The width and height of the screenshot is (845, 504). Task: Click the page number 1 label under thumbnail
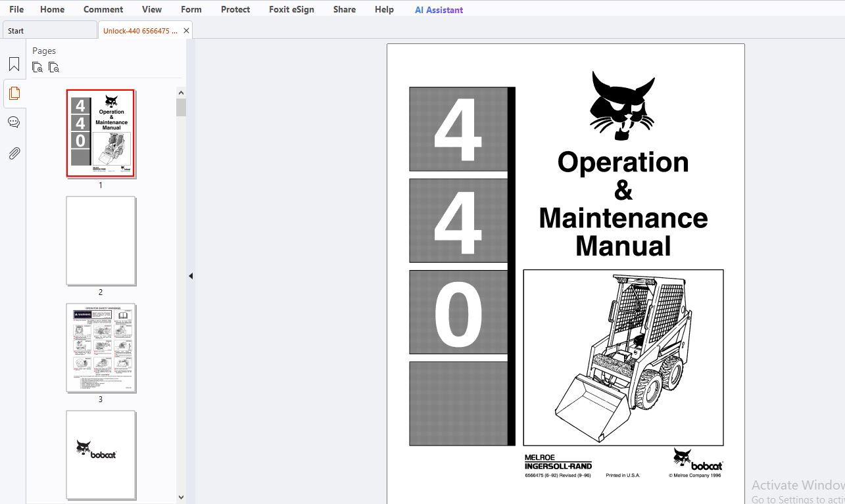pyautogui.click(x=101, y=185)
